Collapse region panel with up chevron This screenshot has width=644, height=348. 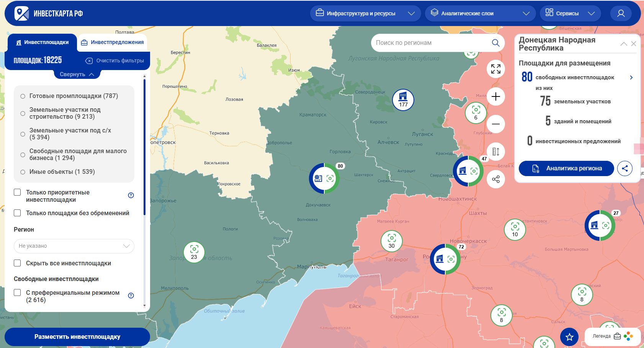click(624, 44)
